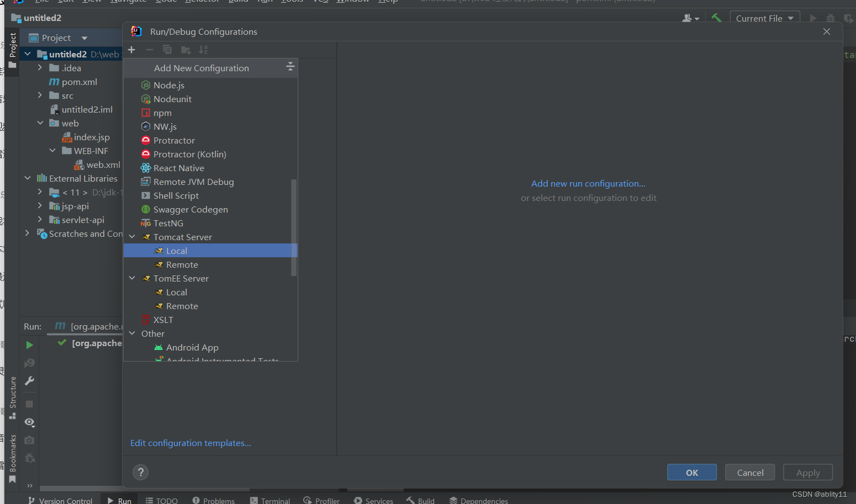856x504 pixels.
Task: Collapse External Libraries node
Action: coord(28,178)
